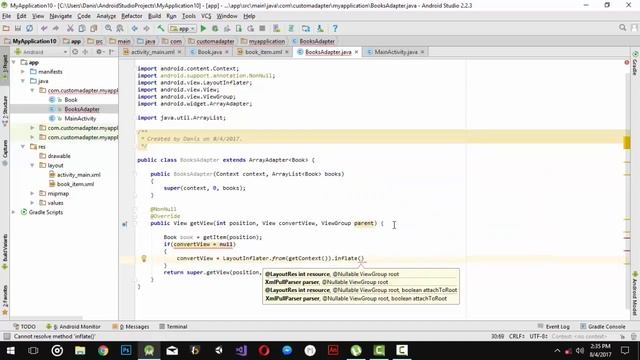The image size is (640, 360).
Task: Open the Event Log
Action: (x=553, y=327)
